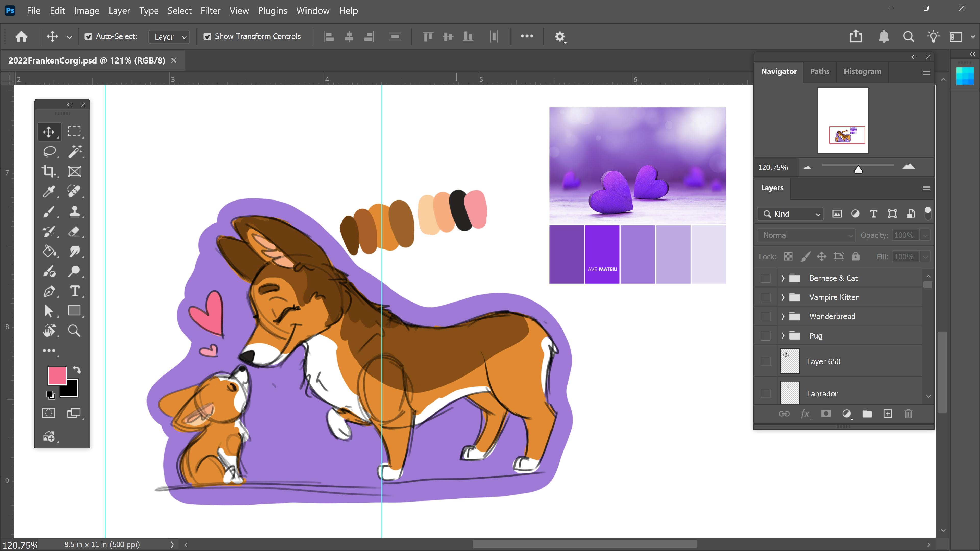Choose the Horizontal Type tool
Image resolution: width=980 pixels, height=551 pixels.
tap(75, 291)
